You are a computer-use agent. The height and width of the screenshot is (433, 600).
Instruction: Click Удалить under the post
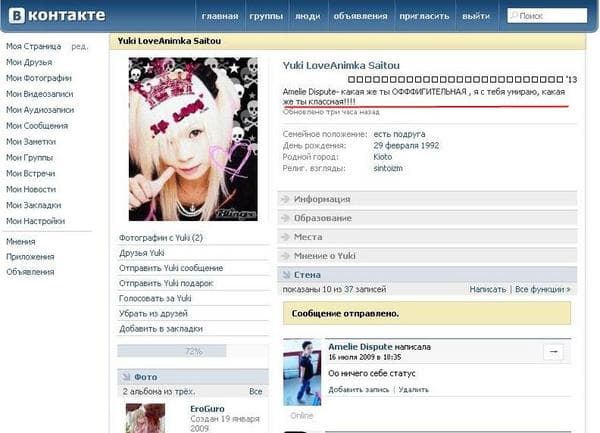pyautogui.click(x=413, y=390)
